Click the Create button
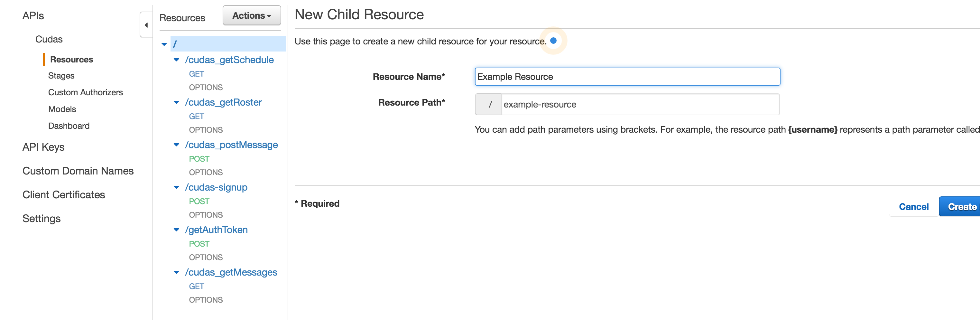 pos(960,207)
